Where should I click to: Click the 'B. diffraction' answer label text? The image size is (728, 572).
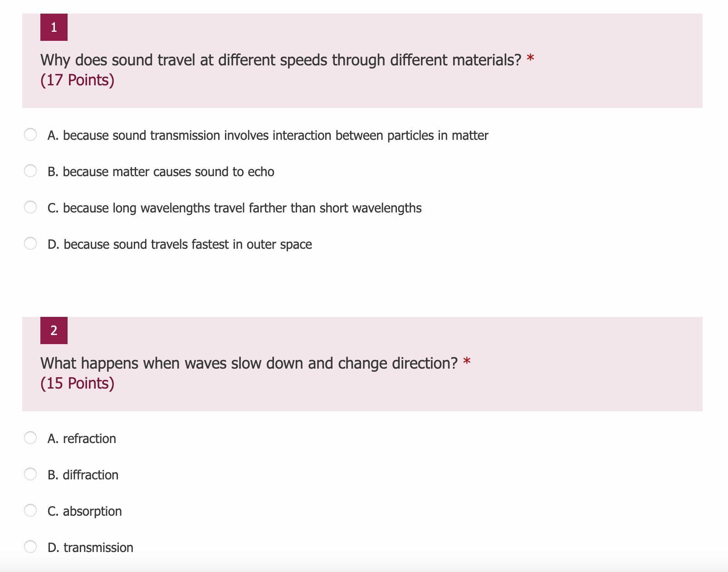click(83, 475)
